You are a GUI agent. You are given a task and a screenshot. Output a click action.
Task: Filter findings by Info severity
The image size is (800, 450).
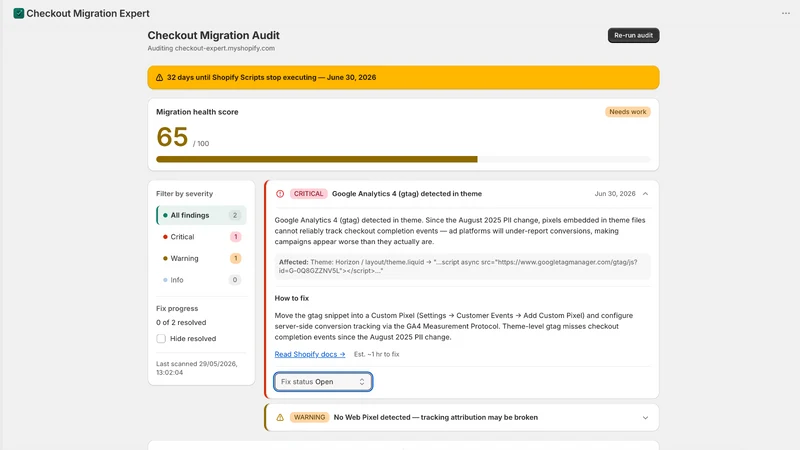(x=201, y=280)
